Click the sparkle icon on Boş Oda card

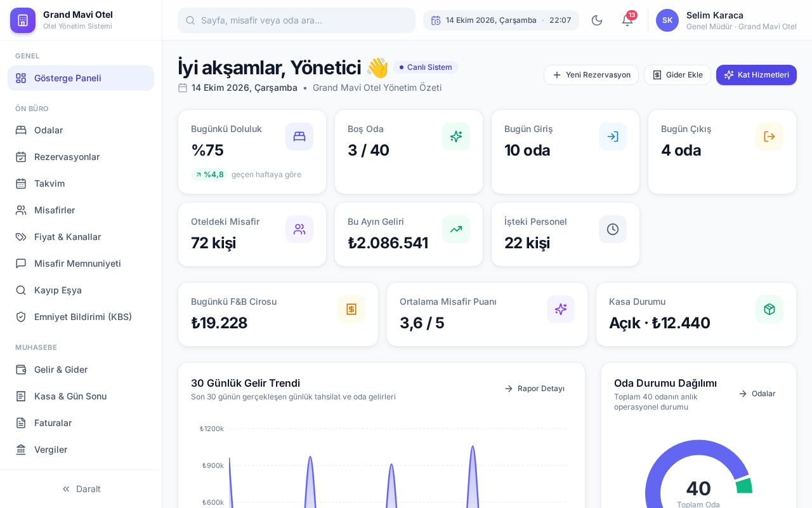(x=456, y=137)
